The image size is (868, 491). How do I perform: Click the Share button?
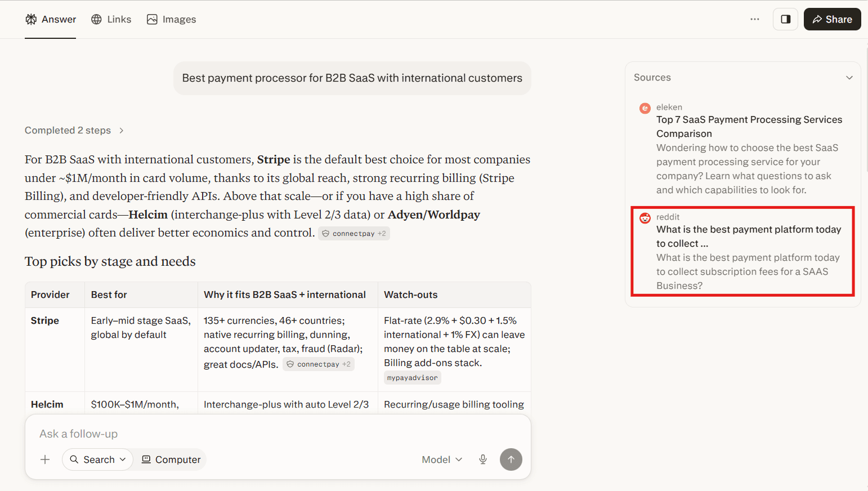tap(832, 19)
